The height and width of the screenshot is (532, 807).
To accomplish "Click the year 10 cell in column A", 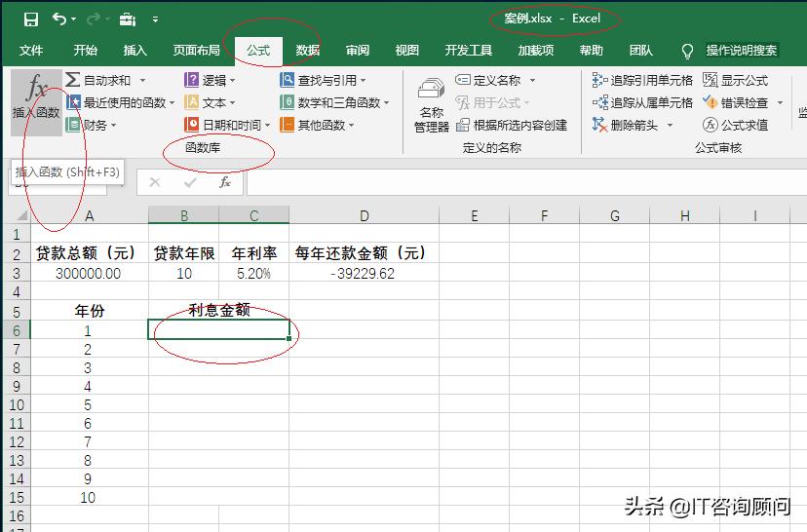I will tap(89, 497).
